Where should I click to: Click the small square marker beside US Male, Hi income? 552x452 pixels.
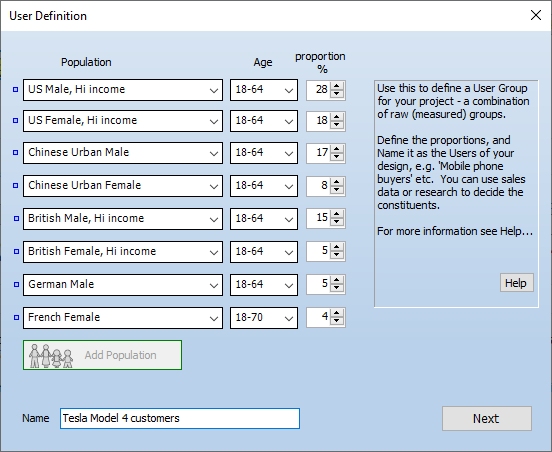[x=15, y=90]
